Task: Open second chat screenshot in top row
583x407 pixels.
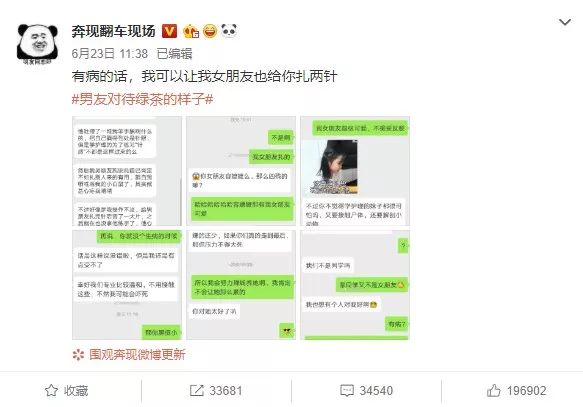Action: coord(241,171)
